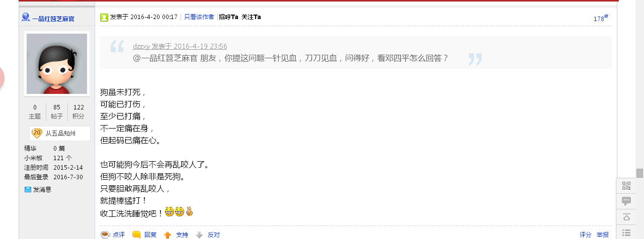The image size is (644, 239).
Task: Click the QR code icon in side panel
Action: pyautogui.click(x=626, y=186)
